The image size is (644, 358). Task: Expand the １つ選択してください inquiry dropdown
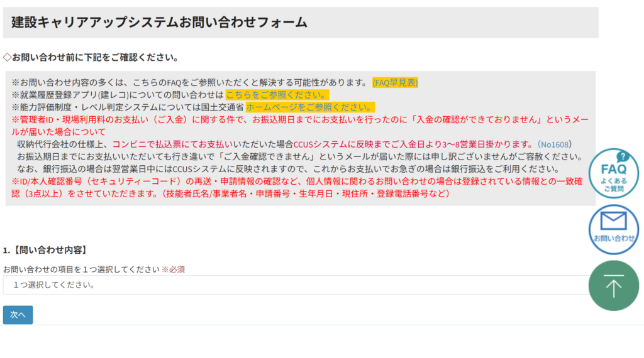296,285
